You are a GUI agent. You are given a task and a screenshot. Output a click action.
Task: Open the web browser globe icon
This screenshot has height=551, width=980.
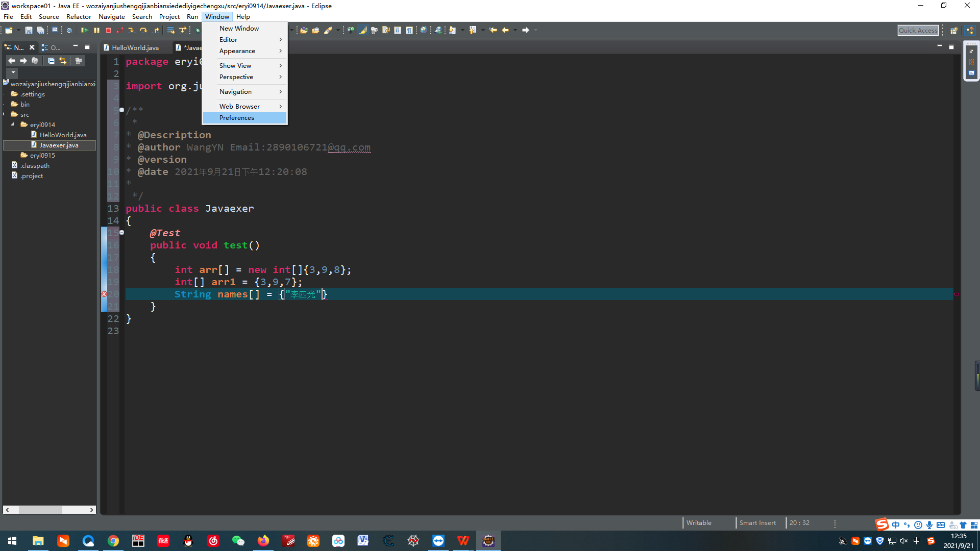click(x=424, y=31)
